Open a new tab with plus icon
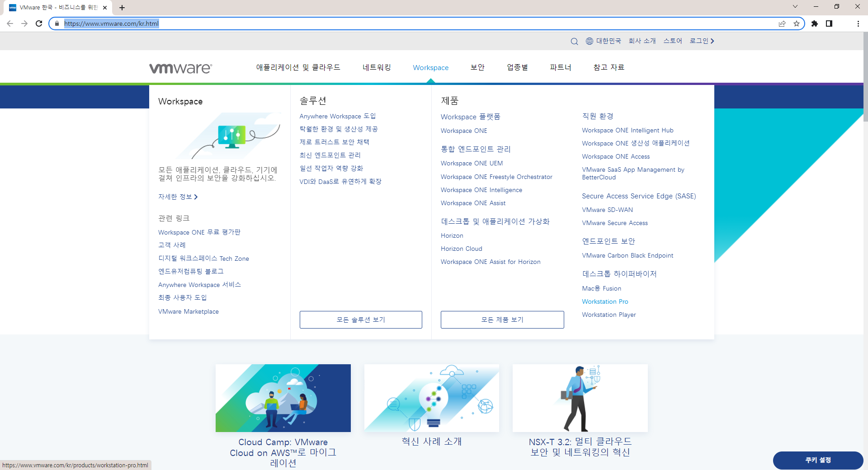 (x=122, y=8)
